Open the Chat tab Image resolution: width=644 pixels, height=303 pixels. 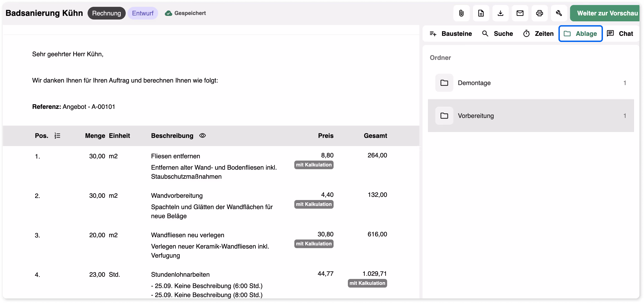620,34
